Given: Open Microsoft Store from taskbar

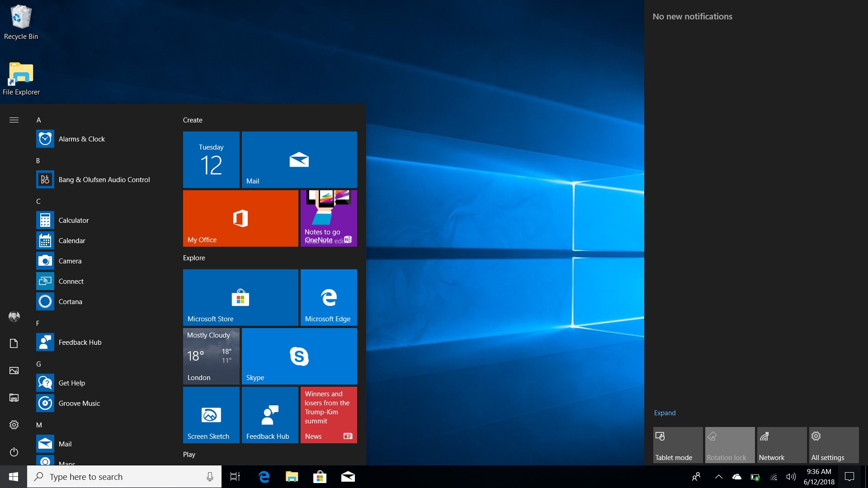Looking at the screenshot, I should tap(320, 477).
